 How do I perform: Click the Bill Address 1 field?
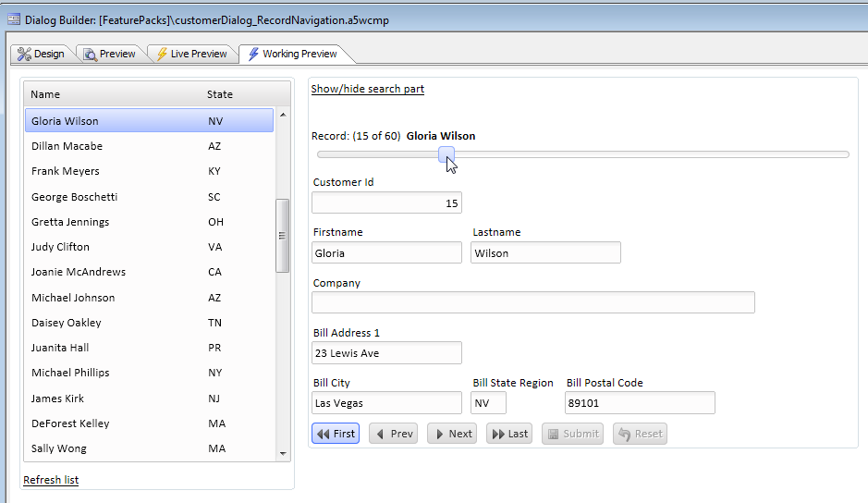386,353
